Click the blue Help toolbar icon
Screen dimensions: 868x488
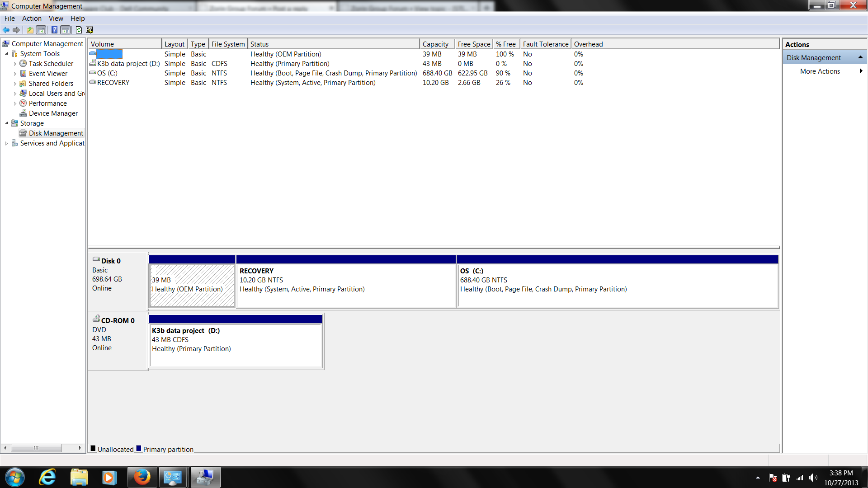pos(54,30)
